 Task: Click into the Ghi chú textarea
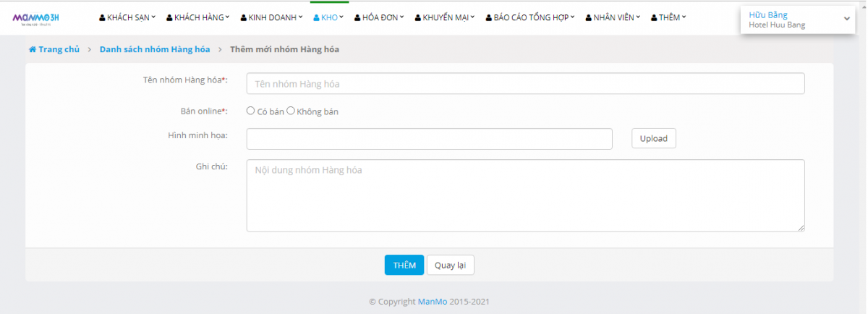(x=525, y=195)
